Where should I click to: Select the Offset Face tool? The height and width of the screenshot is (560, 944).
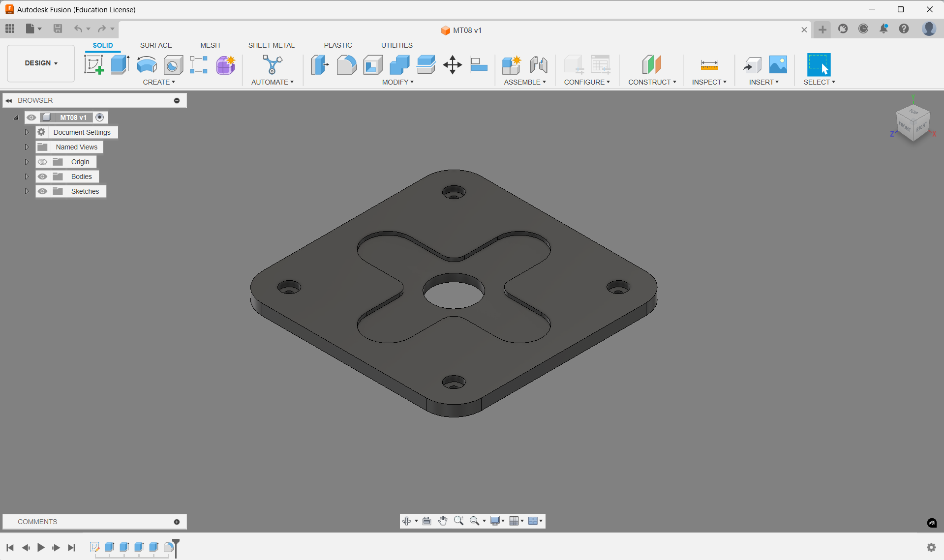426,64
